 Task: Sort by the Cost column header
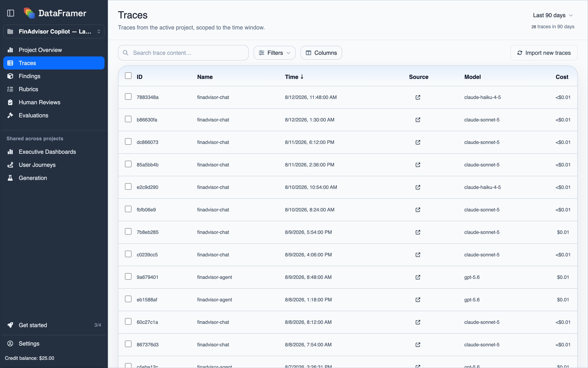click(562, 77)
